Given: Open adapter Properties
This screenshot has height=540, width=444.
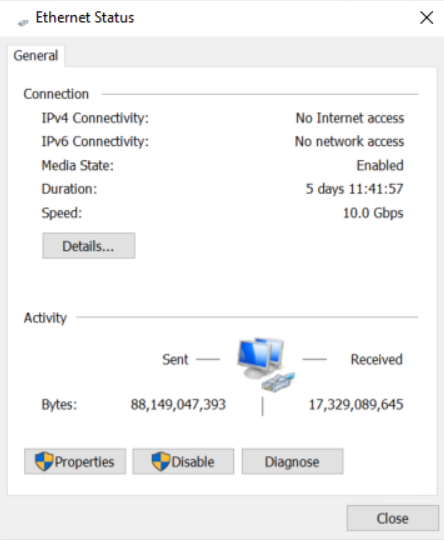Looking at the screenshot, I should tap(75, 461).
